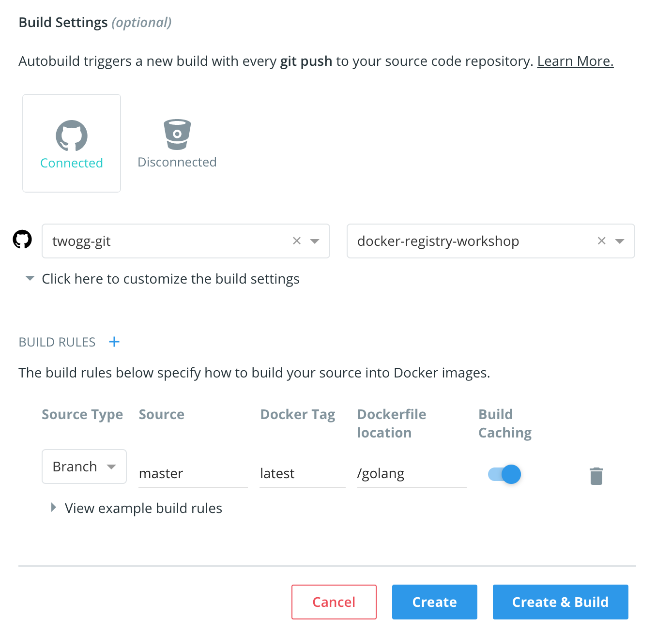Viewport: 672px width, 633px height.
Task: Click the Create button
Action: [435, 602]
